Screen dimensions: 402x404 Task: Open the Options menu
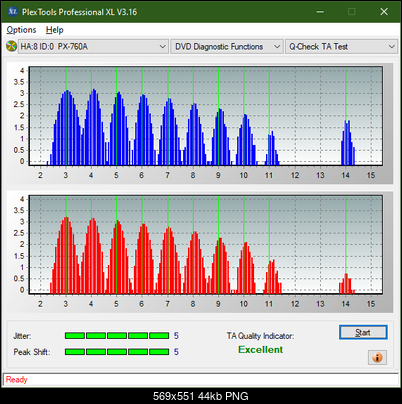pyautogui.click(x=21, y=30)
